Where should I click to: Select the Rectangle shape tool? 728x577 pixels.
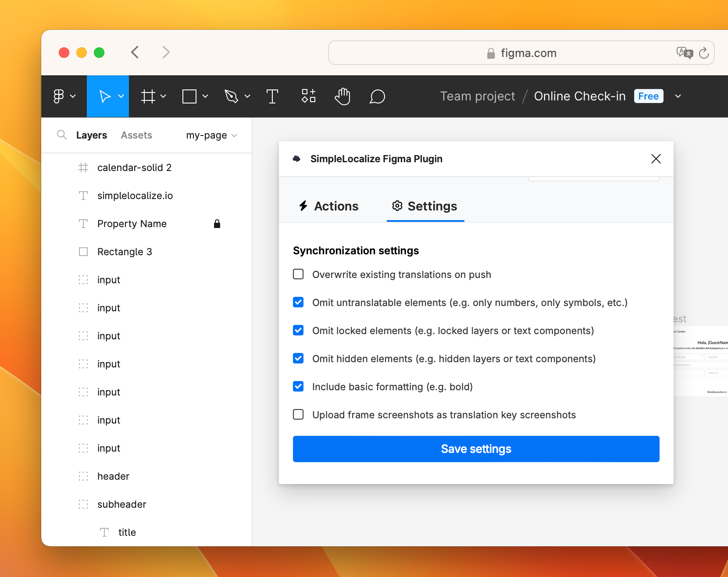point(189,96)
